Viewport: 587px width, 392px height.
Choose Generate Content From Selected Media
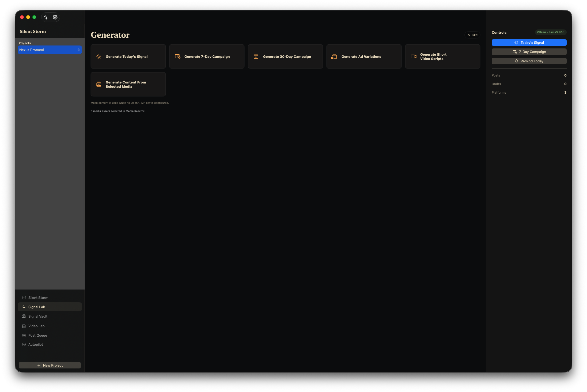point(128,84)
